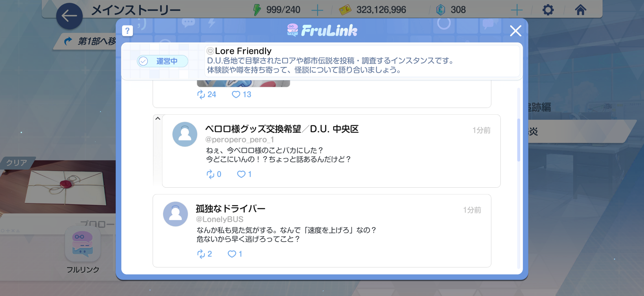Close the FruLink dialog
This screenshot has height=296, width=644.
(x=516, y=31)
